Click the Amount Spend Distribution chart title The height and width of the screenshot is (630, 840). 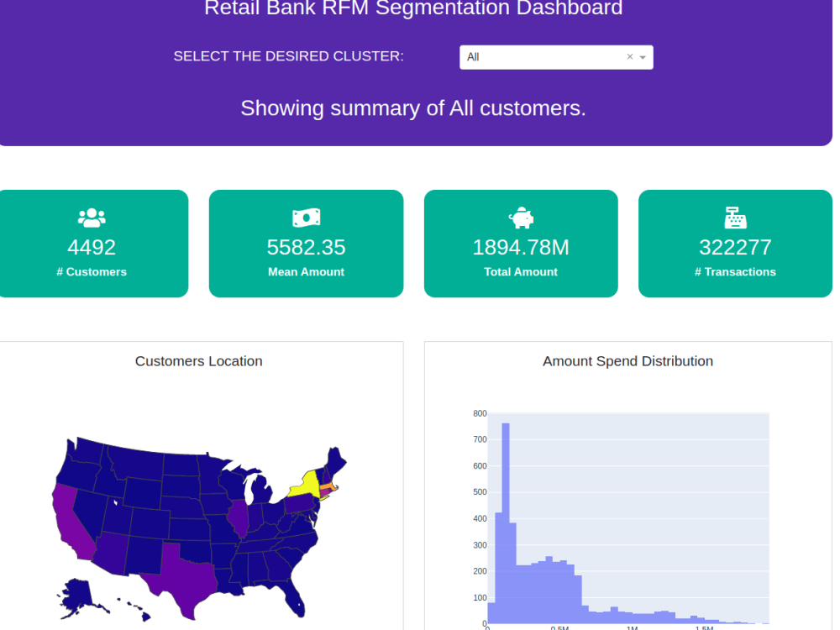tap(627, 361)
